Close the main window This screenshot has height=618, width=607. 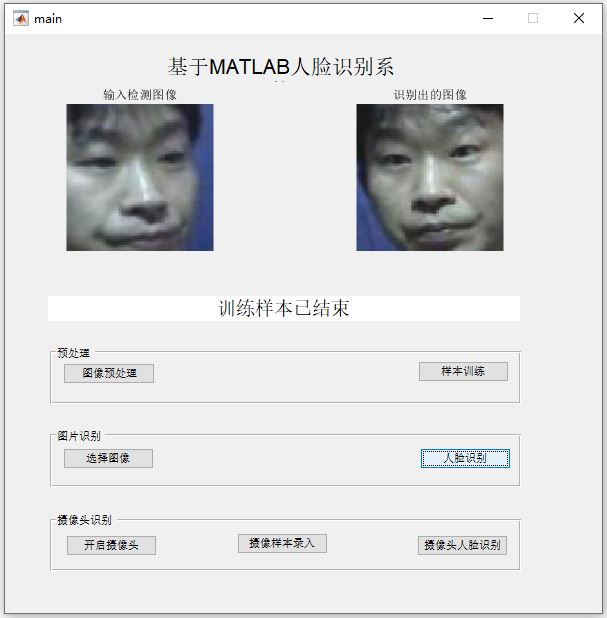579,18
